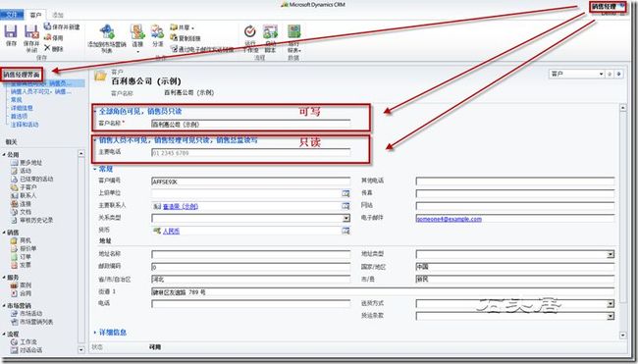Open the 客户 form selector dropdown
Viewport: 638px width, 364px height.
click(601, 74)
